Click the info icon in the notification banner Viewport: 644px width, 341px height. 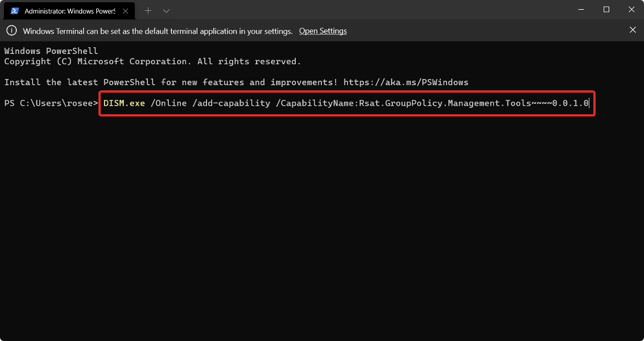click(11, 31)
